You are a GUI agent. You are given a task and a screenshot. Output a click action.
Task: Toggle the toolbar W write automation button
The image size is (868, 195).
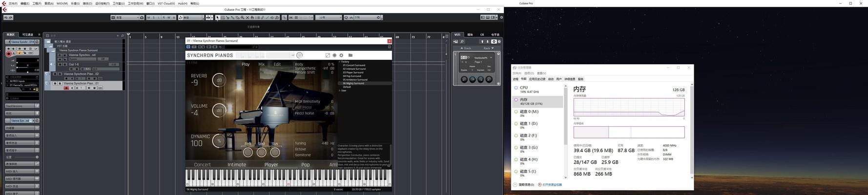pyautogui.click(x=169, y=18)
